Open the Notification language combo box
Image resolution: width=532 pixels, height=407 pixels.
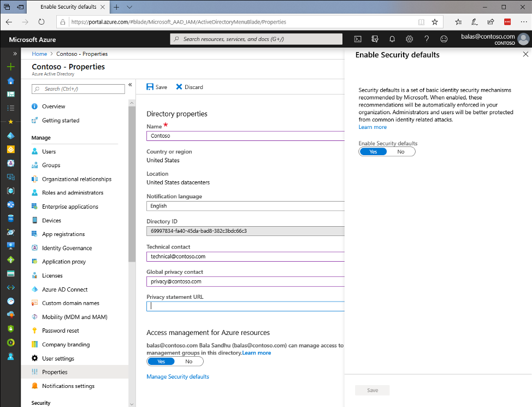pos(245,206)
